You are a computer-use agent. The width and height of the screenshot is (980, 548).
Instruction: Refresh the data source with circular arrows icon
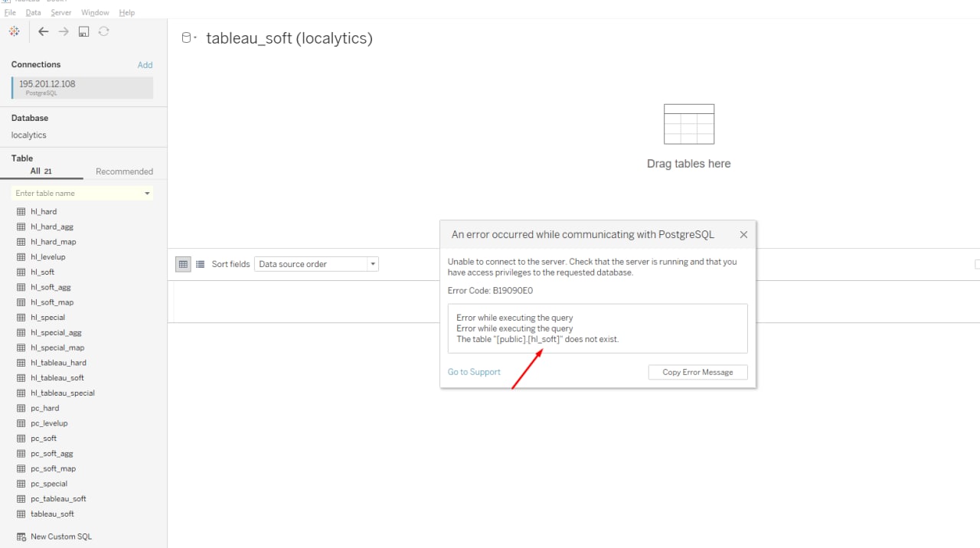tap(103, 31)
